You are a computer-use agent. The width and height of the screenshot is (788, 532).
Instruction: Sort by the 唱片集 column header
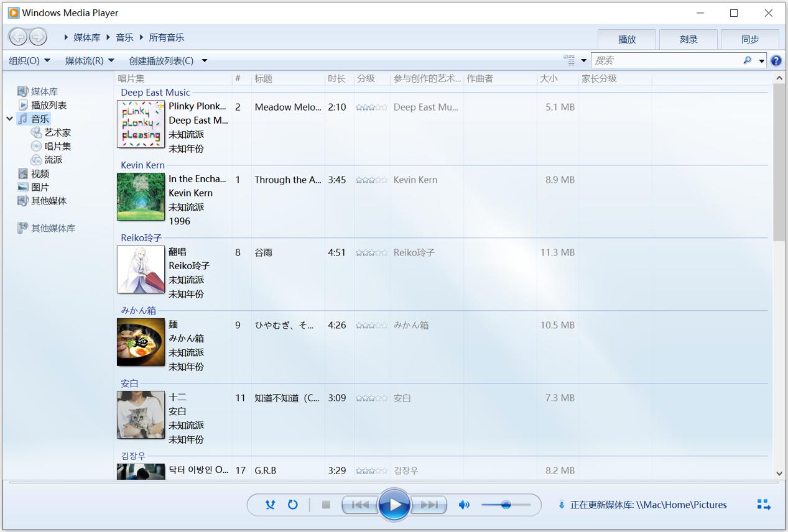pyautogui.click(x=174, y=78)
